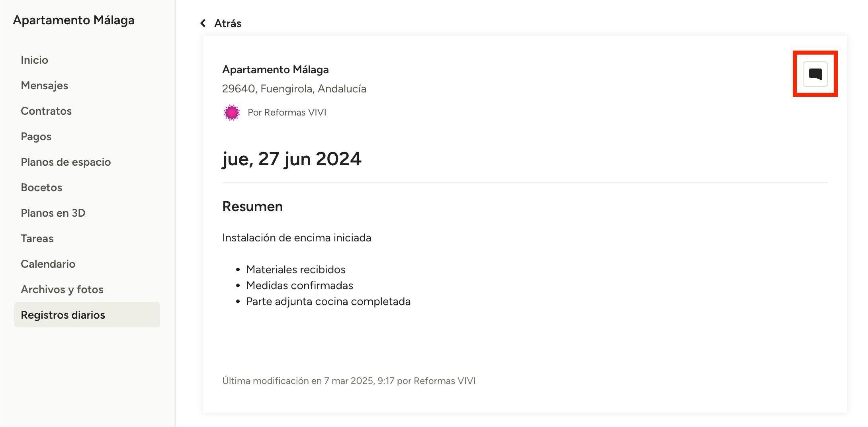Click the Apartamento Málaga sidebar title
This screenshot has height=427, width=868.
74,20
